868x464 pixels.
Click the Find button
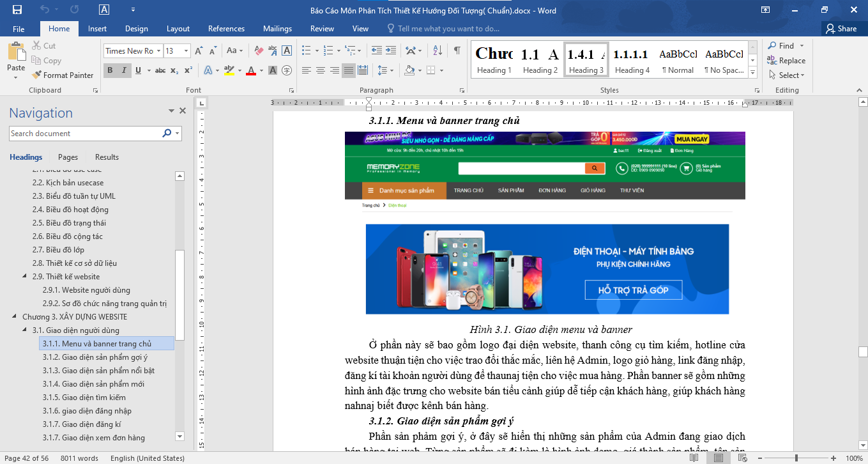[x=781, y=46]
